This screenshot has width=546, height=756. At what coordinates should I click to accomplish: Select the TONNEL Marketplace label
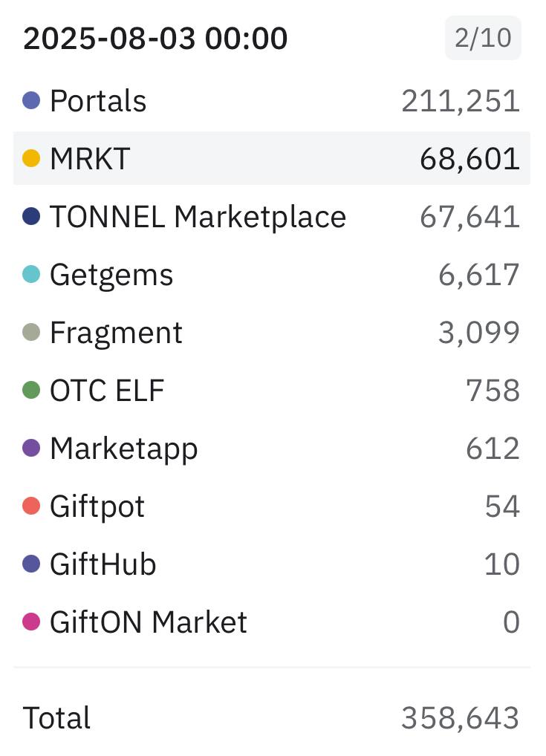[x=198, y=217]
